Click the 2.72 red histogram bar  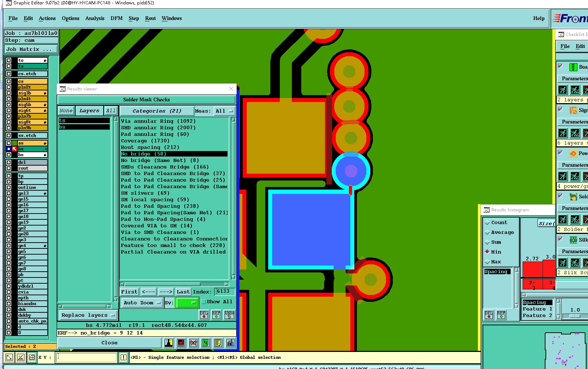(532, 270)
